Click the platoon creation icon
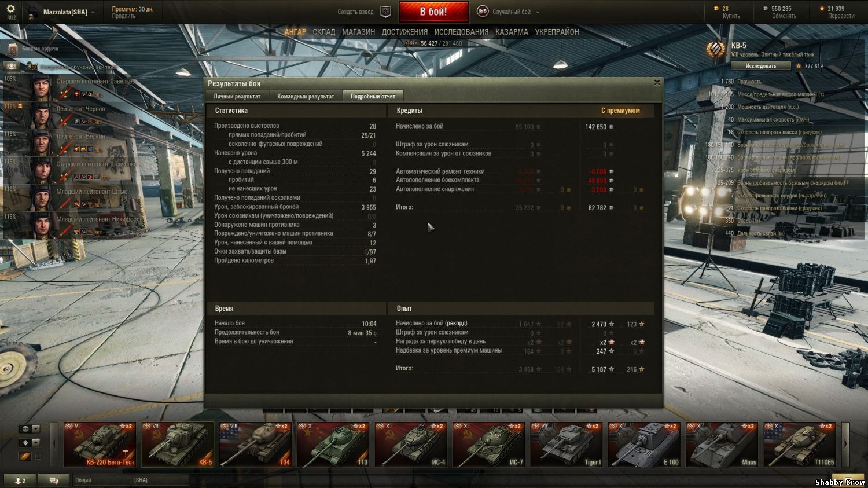Image resolution: width=868 pixels, height=488 pixels. [x=385, y=12]
